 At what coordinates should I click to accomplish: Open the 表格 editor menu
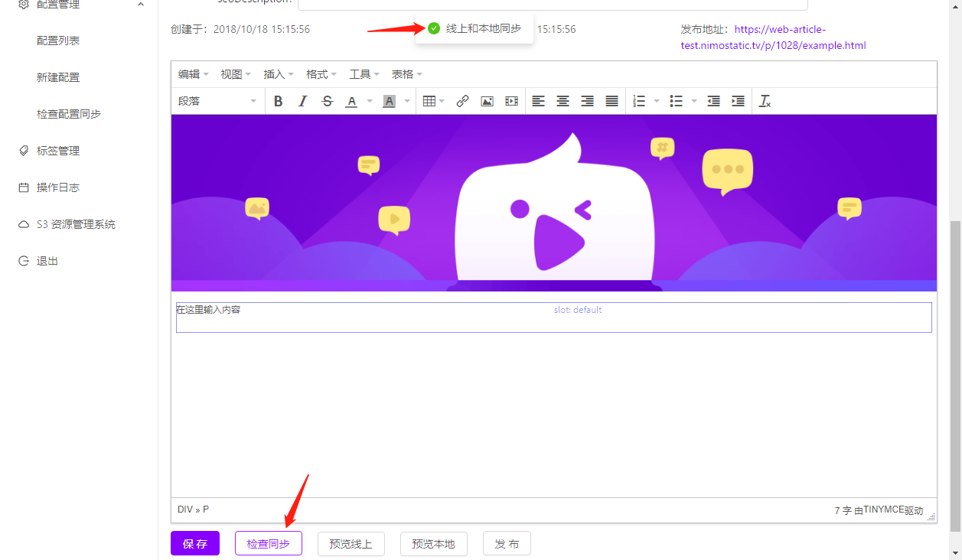(407, 74)
